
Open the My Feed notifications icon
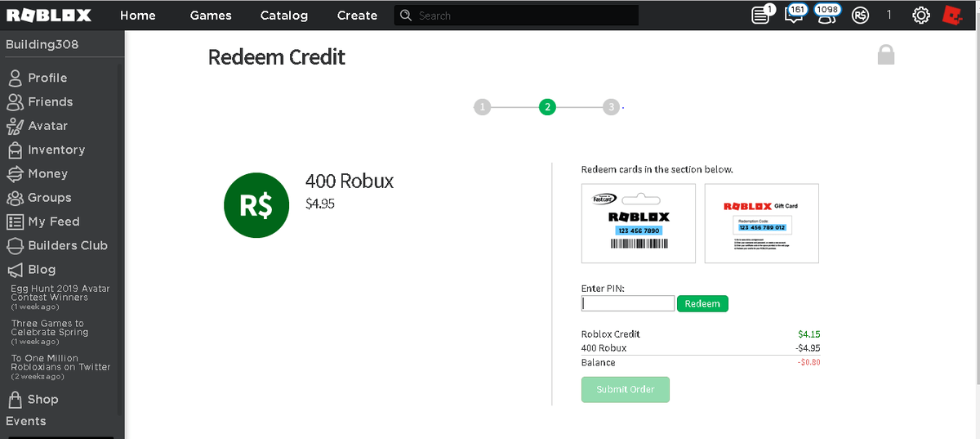click(x=761, y=15)
